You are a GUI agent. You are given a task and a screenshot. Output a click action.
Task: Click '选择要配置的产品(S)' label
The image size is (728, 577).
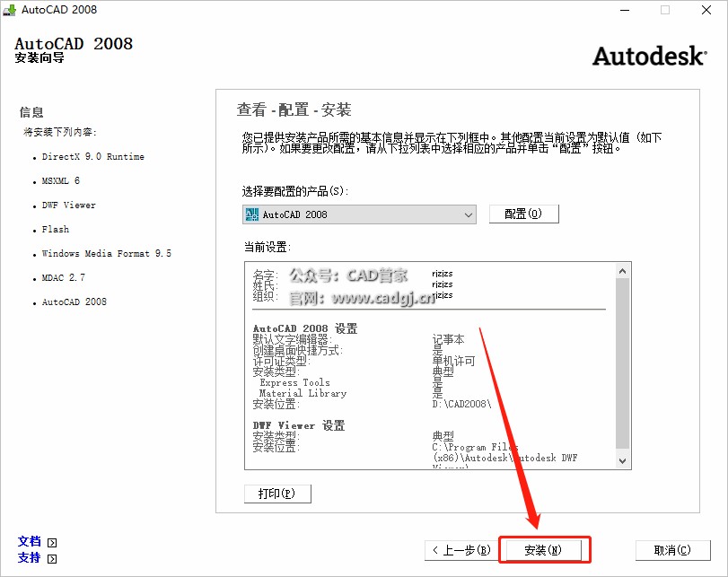coord(295,191)
